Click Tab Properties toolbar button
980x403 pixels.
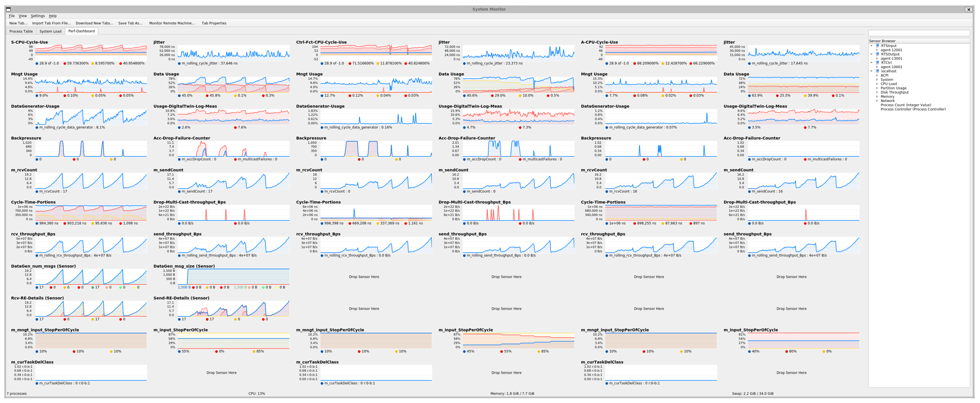click(214, 23)
